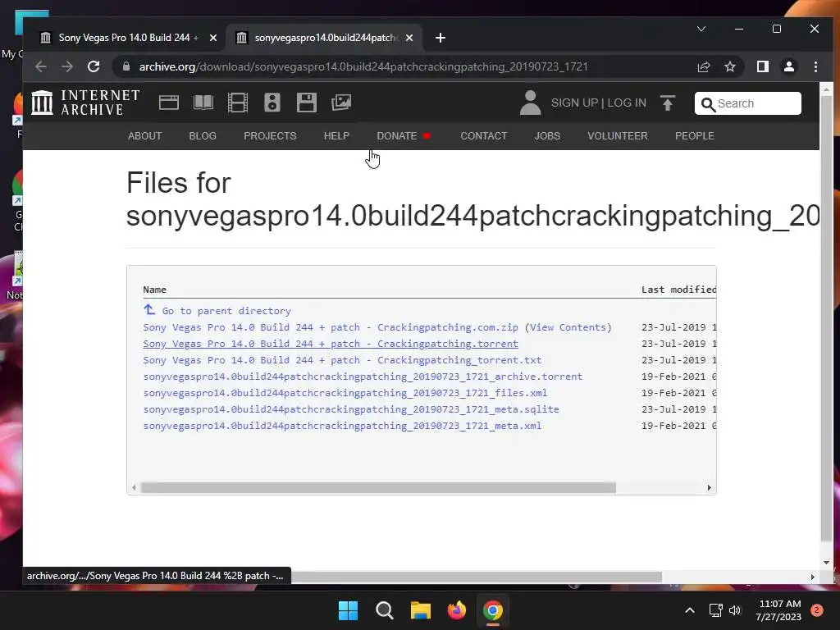Click LOG IN link
The image size is (840, 630).
(627, 103)
